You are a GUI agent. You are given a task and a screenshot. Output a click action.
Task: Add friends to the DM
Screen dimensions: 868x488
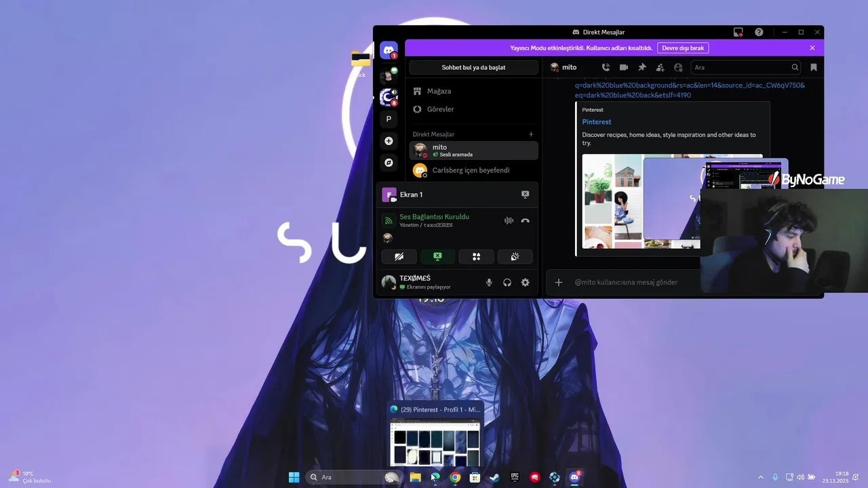click(x=660, y=67)
